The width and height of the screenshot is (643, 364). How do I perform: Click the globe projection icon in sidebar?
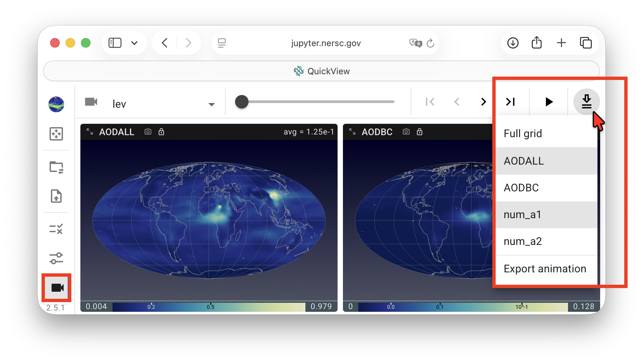pyautogui.click(x=56, y=104)
